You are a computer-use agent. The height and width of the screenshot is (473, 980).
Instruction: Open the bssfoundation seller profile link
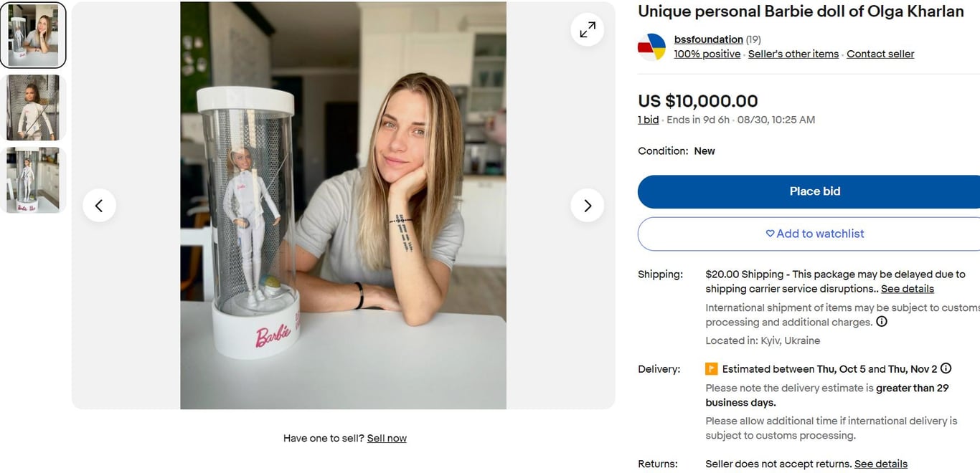[708, 39]
